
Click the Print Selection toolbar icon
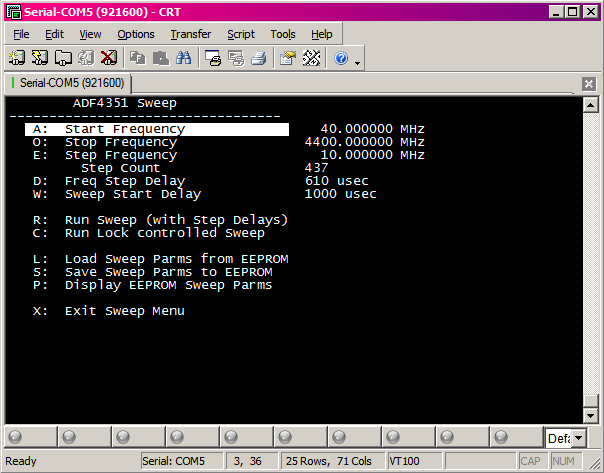click(236, 58)
